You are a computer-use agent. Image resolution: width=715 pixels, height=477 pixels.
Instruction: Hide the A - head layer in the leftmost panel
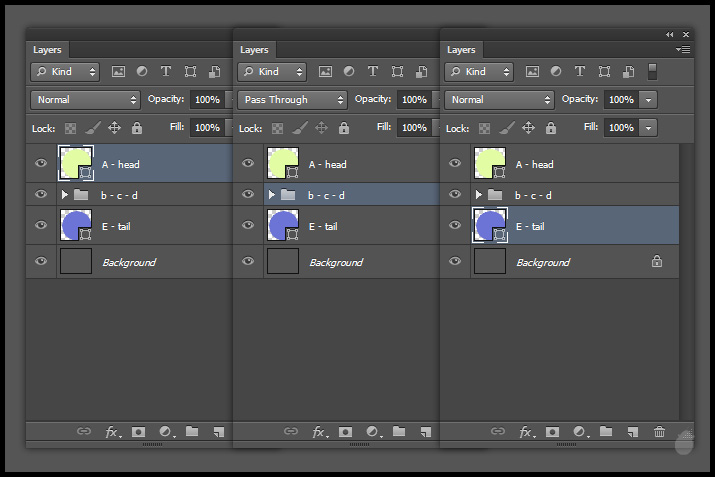click(41, 164)
